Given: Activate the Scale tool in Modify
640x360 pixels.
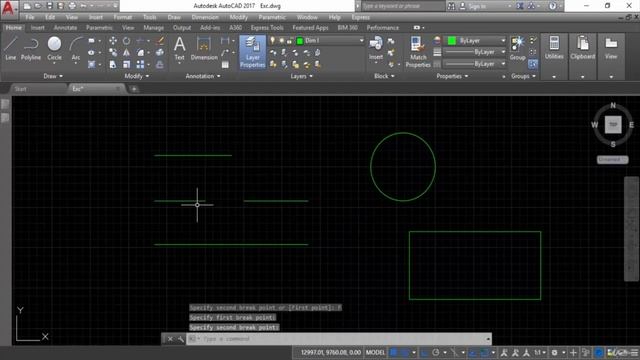Looking at the screenshot, I should click(x=127, y=64).
